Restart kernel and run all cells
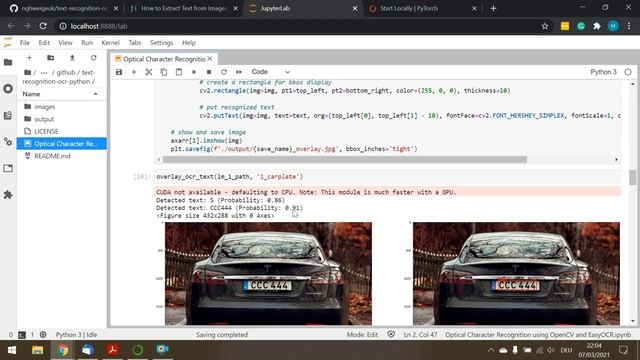The width and height of the screenshot is (640, 360). click(239, 72)
